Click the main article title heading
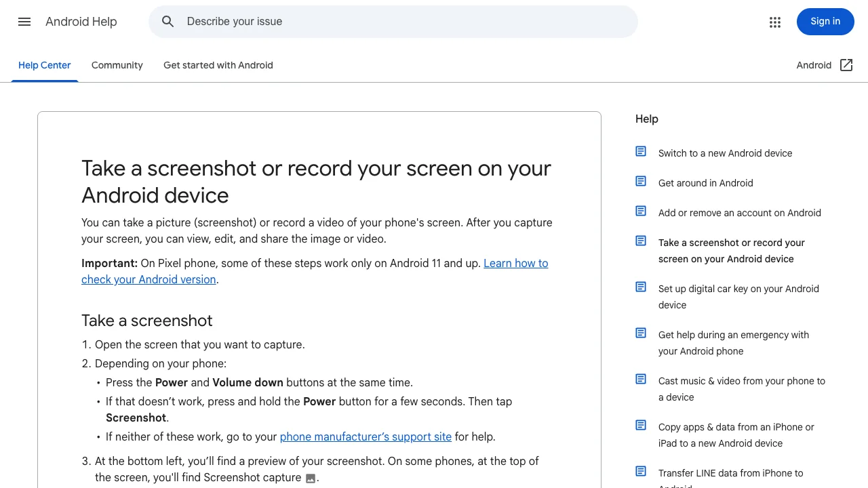 click(317, 182)
